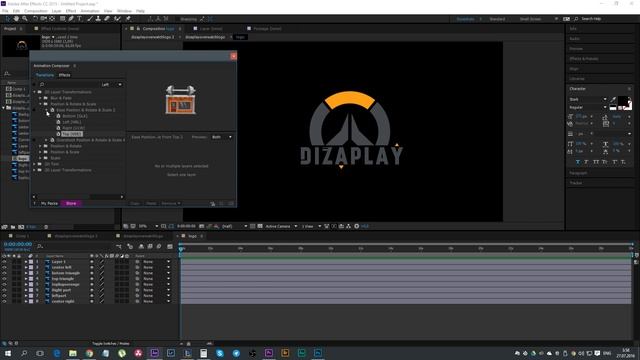
Task: Open Skype from the taskbar
Action: click(x=220, y=353)
